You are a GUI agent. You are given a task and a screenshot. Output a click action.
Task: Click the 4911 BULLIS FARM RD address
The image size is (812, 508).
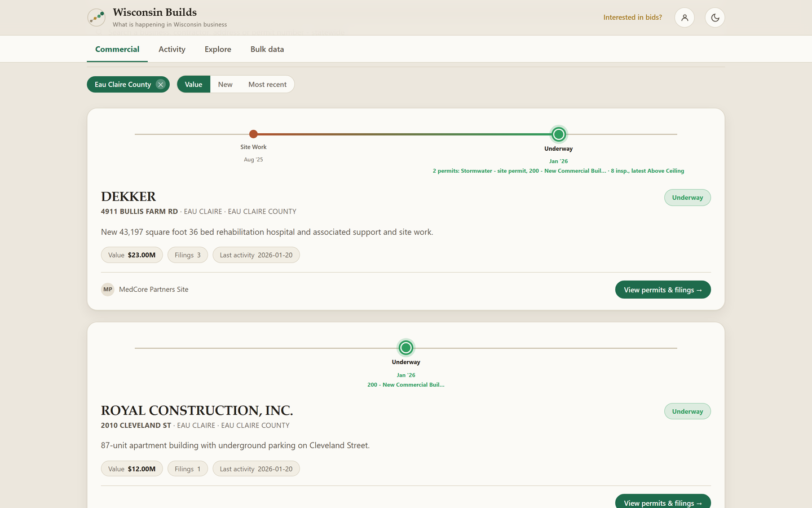click(x=139, y=212)
